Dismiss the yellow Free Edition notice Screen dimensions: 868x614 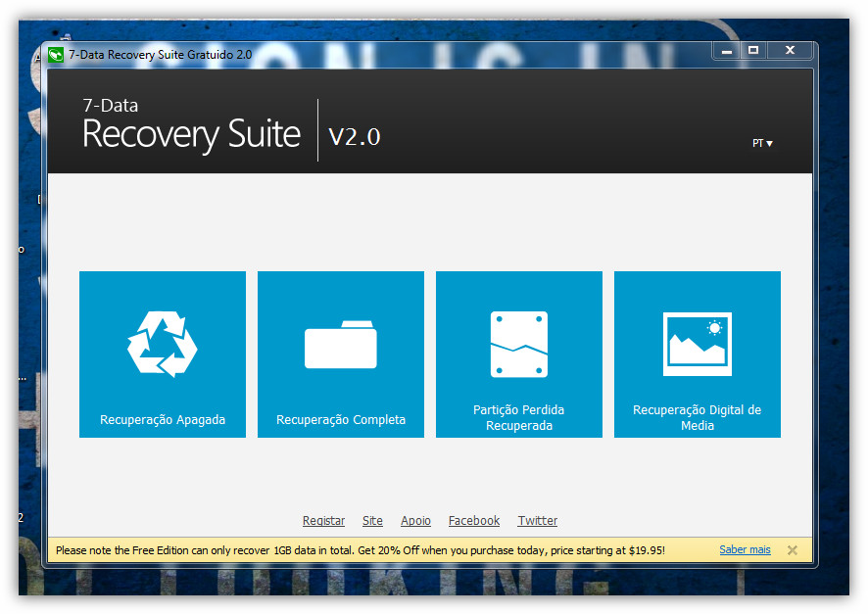click(x=793, y=550)
